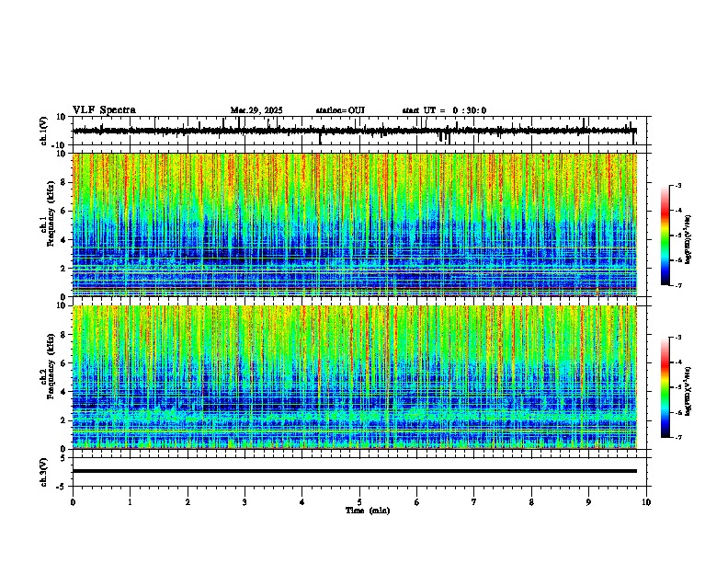The height and width of the screenshot is (563, 728).
Task: Click the "ch.1(V)" axis label at top
Action: (45, 131)
